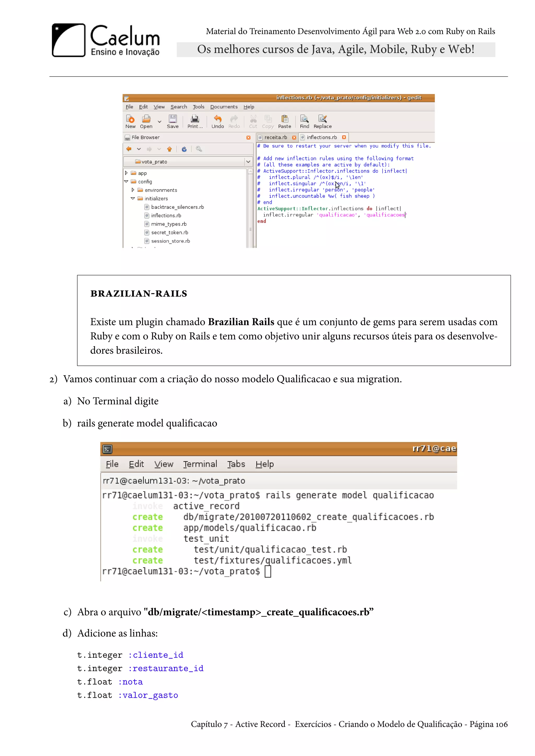The height and width of the screenshot is (756, 535).
Task: Click the Find toolbar icon
Action: [304, 119]
